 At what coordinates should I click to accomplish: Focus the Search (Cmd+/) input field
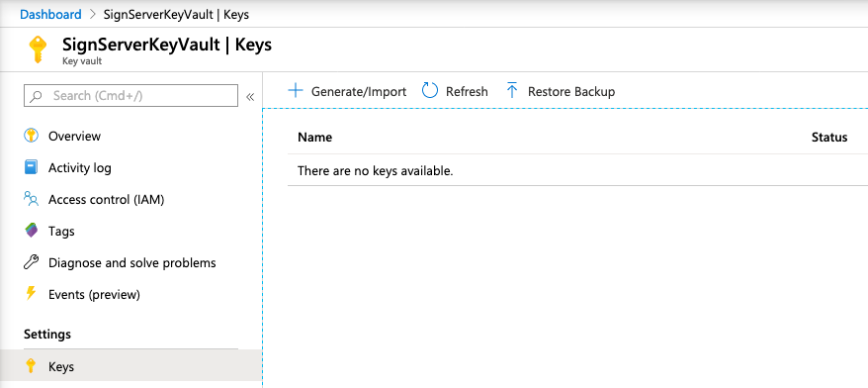pos(130,95)
